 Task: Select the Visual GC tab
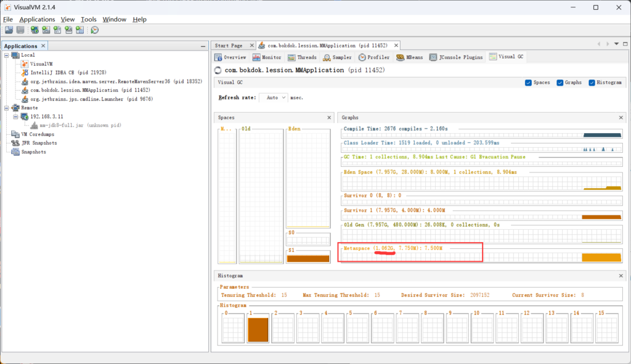[x=507, y=57]
